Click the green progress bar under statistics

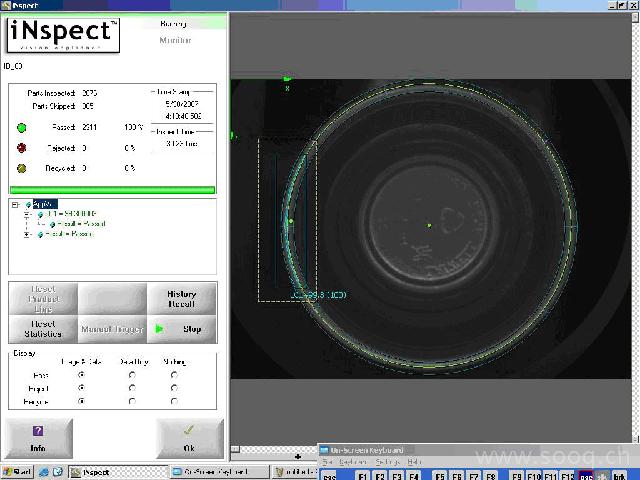click(112, 189)
